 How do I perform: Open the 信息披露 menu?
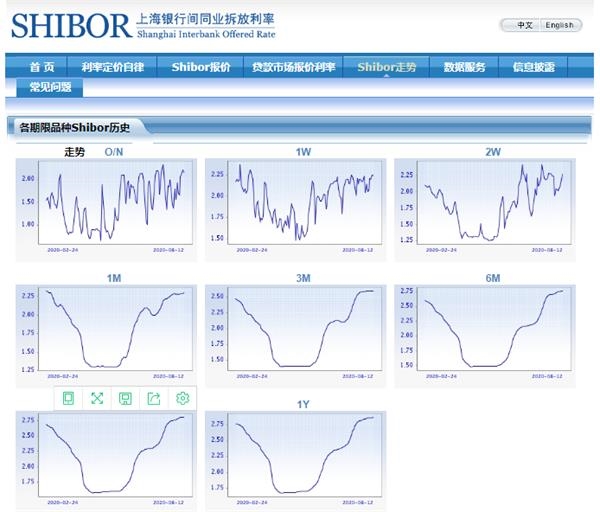click(x=533, y=67)
